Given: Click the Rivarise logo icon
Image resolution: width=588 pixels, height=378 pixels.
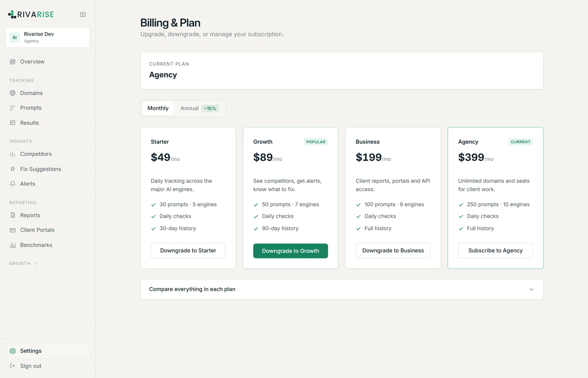Looking at the screenshot, I should point(12,14).
